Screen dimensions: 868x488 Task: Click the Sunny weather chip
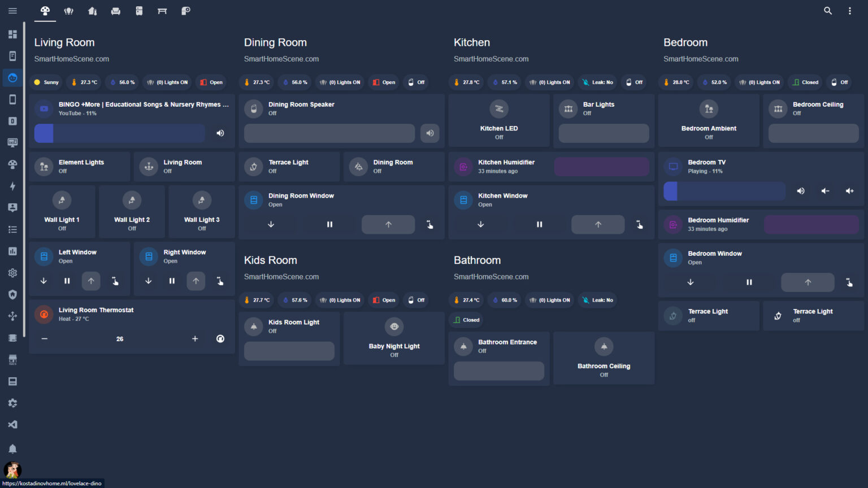pyautogui.click(x=46, y=82)
